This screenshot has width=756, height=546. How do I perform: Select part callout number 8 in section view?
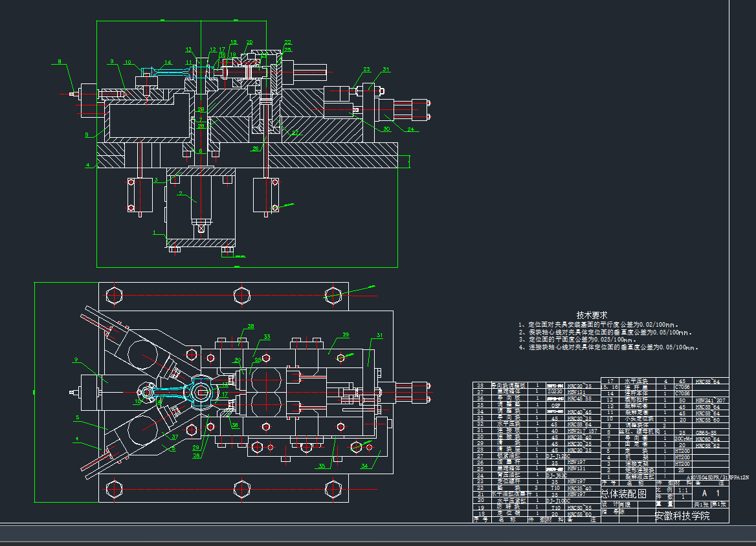(x=60, y=62)
